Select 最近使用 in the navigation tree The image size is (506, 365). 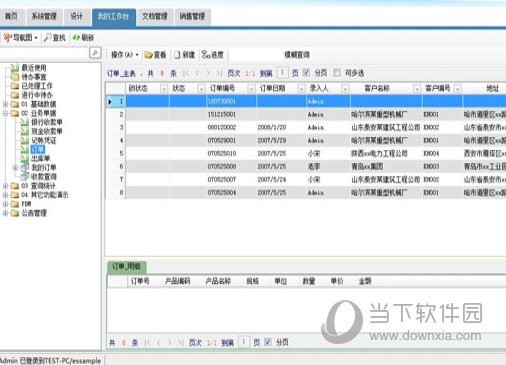34,68
